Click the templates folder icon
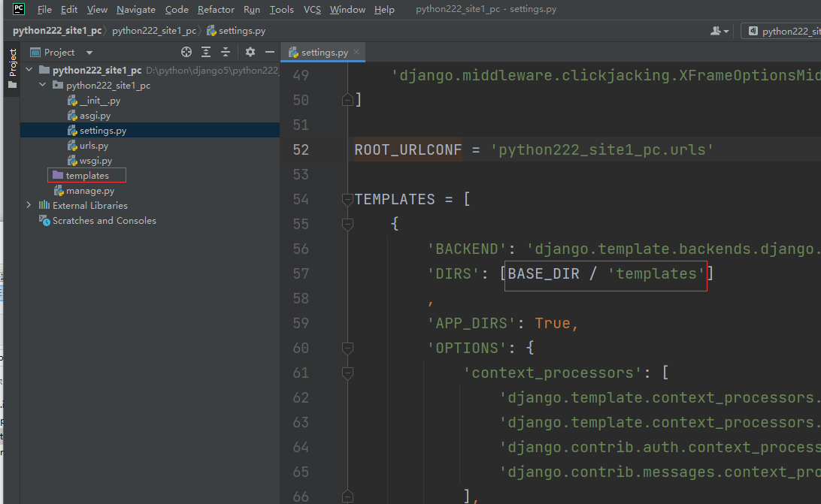 pyautogui.click(x=58, y=175)
